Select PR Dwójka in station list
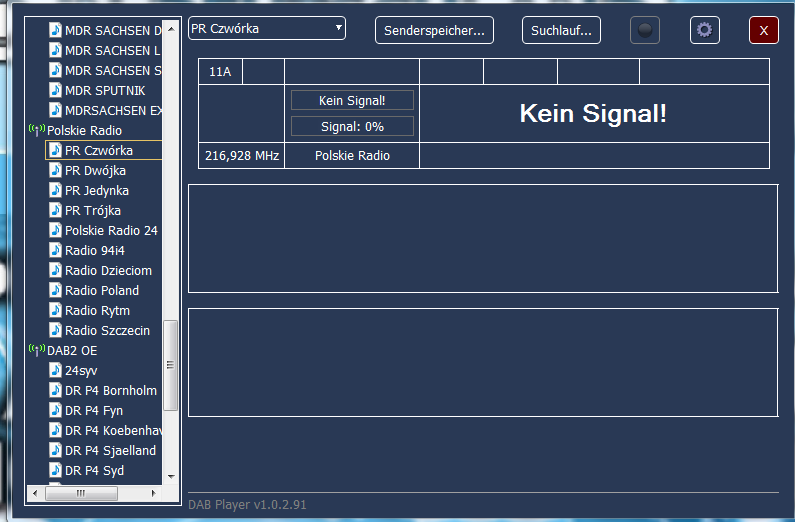This screenshot has height=522, width=795. [95, 171]
